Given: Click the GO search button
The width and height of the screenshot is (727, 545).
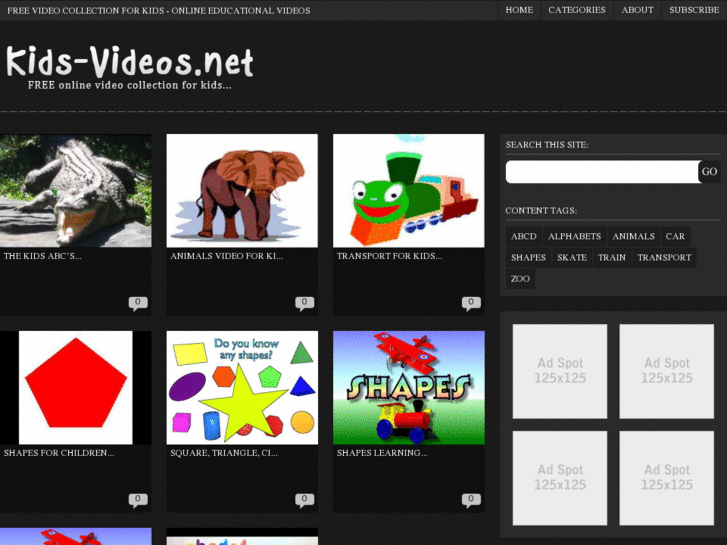Looking at the screenshot, I should [709, 172].
